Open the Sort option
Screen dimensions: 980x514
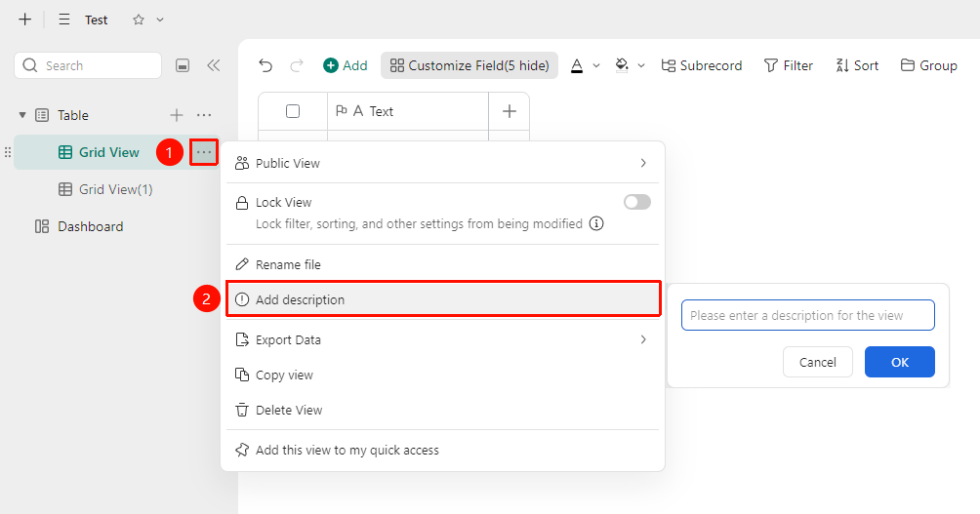click(x=857, y=65)
